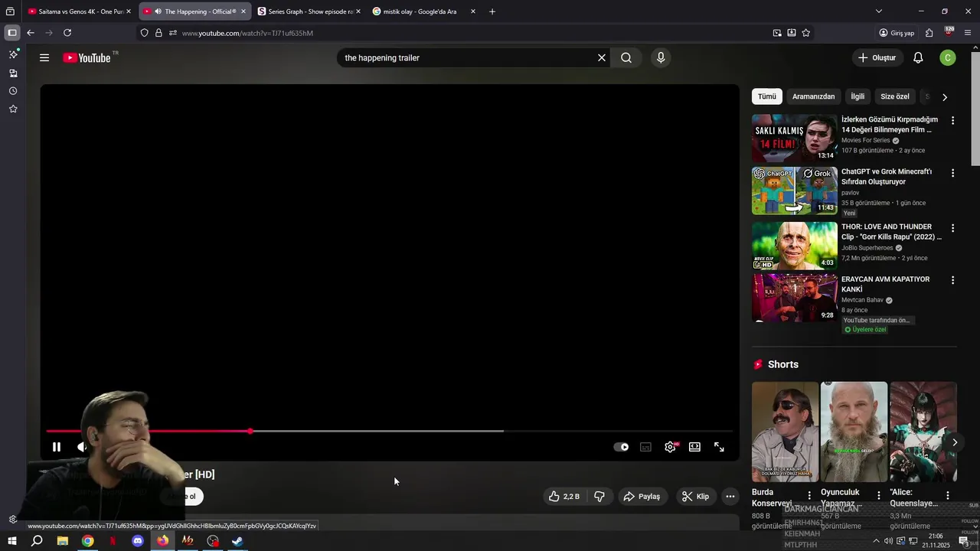Open the list all tabs dropdown
The height and width of the screenshot is (551, 980).
tap(878, 11)
